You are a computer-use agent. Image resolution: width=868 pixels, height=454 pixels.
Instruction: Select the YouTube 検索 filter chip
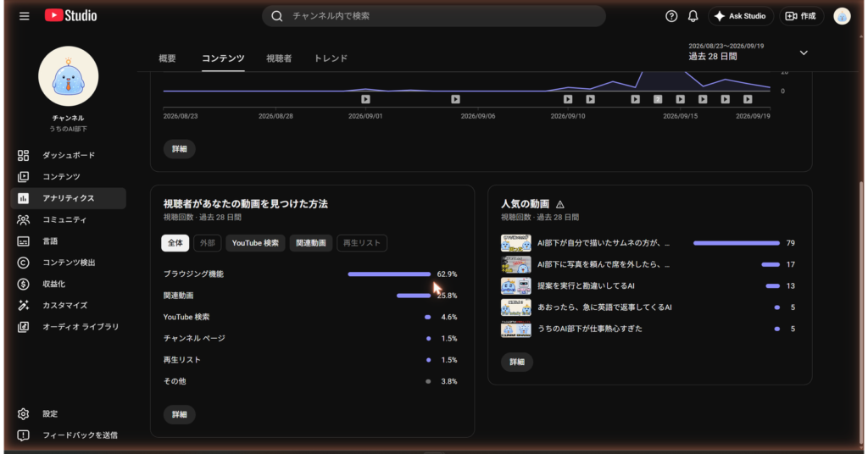point(255,243)
